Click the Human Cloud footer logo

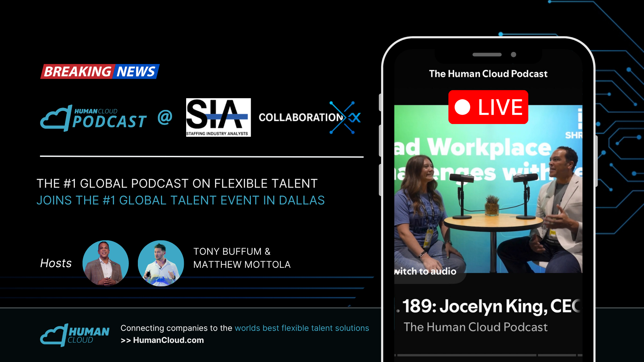tap(75, 335)
